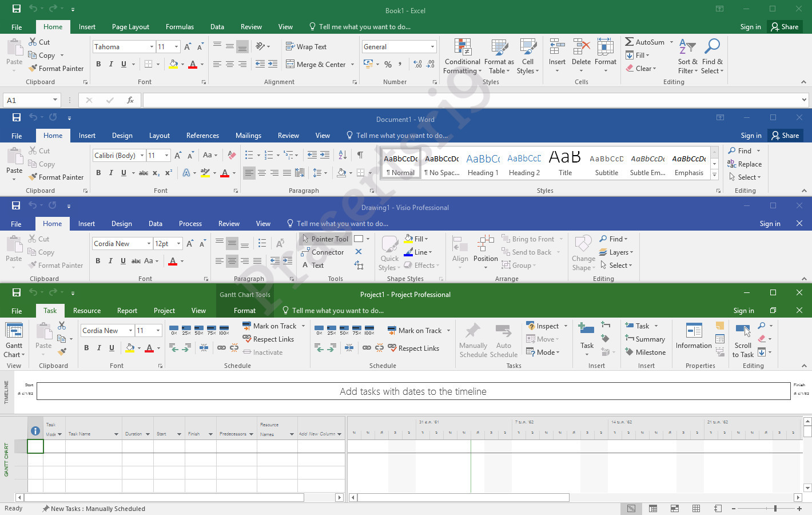Click the insert function fx icon in Excel
This screenshot has height=515, width=812.
130,100
